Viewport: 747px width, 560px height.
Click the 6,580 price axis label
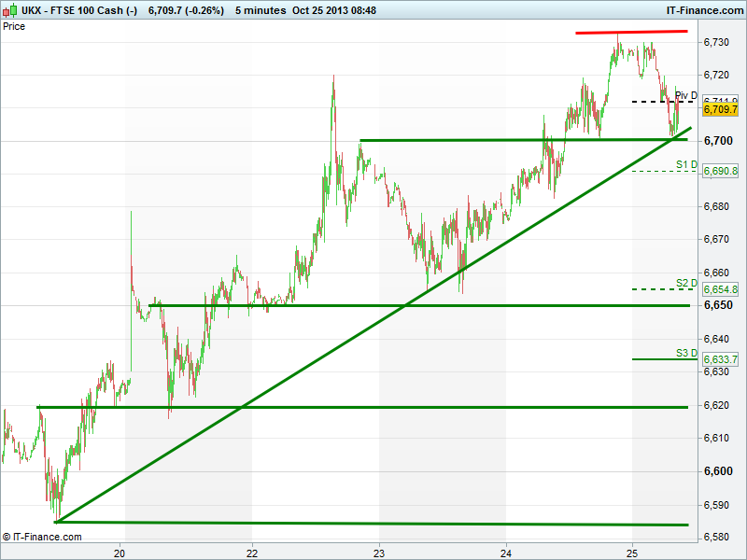716,538
